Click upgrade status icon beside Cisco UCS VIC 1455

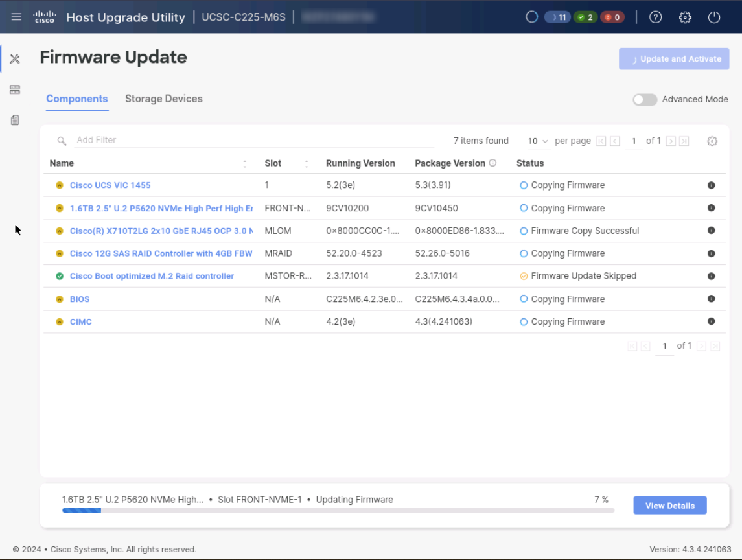tap(60, 185)
